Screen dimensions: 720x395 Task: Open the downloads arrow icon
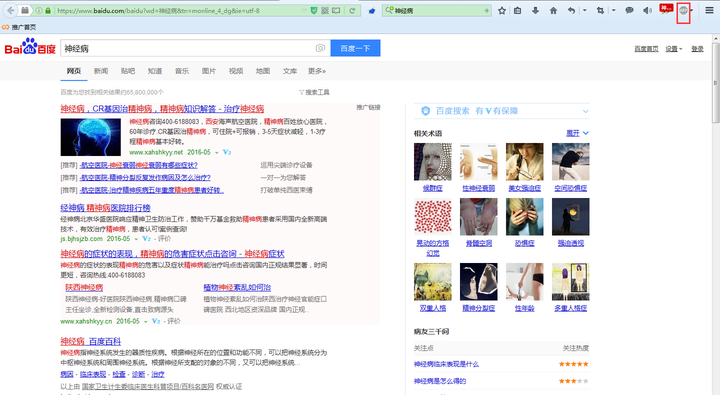[x=535, y=10]
